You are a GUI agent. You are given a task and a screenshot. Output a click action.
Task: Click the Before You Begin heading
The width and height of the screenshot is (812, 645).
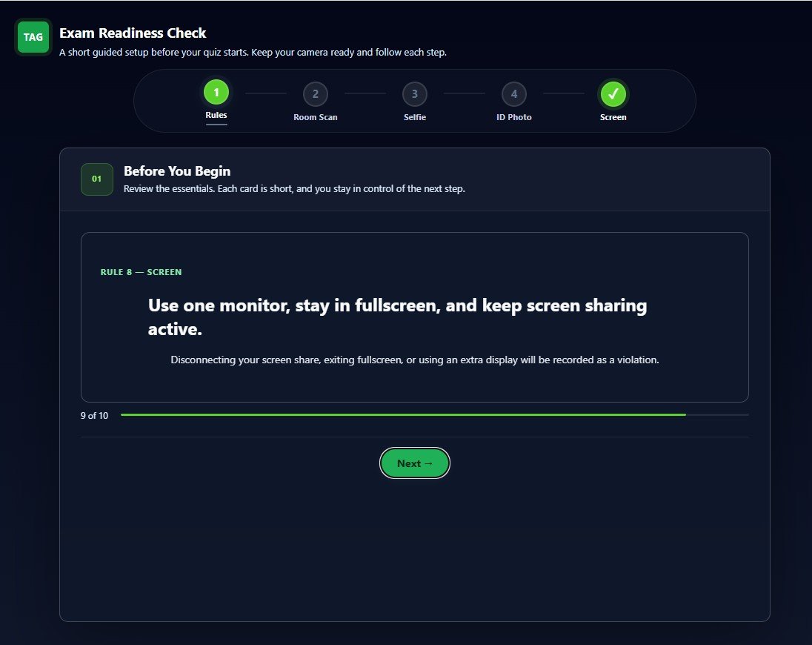click(177, 171)
